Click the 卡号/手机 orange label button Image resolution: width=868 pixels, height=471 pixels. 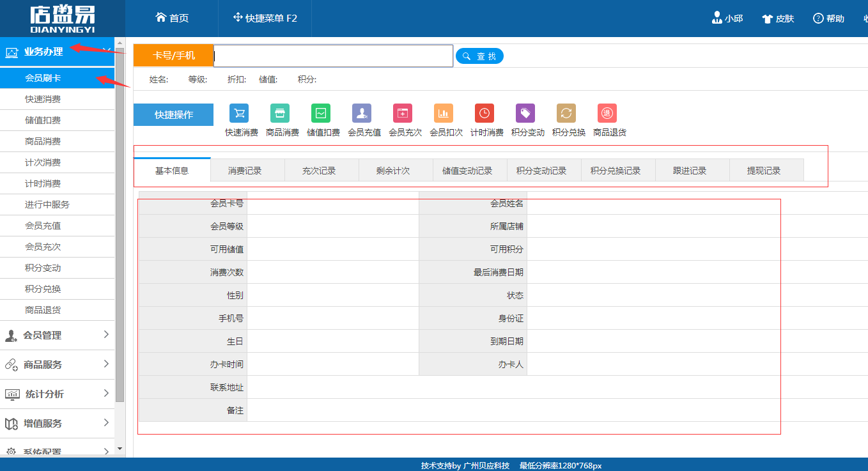[x=173, y=56]
